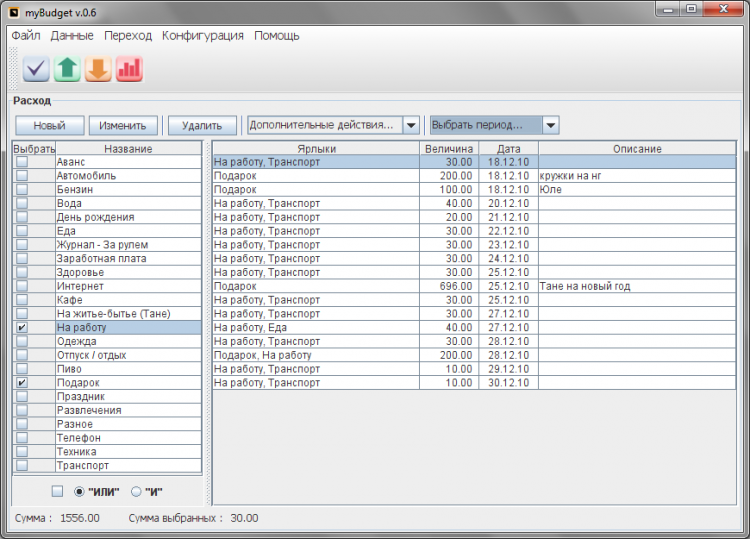Image resolution: width=750 pixels, height=539 pixels.
Task: Check the Транспорт checkbox
Action: (x=22, y=465)
